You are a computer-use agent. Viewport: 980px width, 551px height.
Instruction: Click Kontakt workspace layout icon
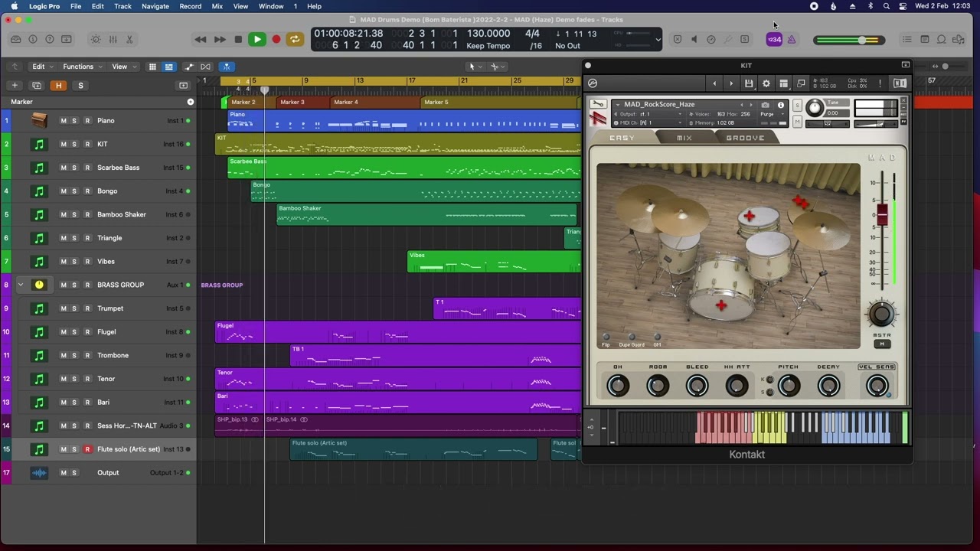click(783, 83)
